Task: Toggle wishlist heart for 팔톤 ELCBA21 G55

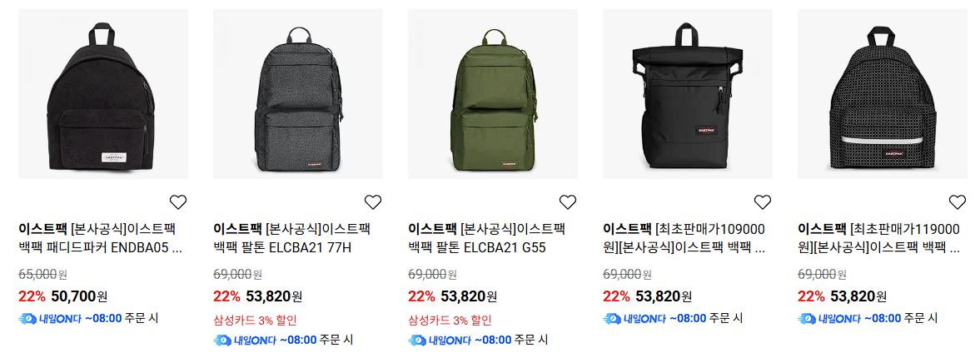Action: (x=568, y=201)
